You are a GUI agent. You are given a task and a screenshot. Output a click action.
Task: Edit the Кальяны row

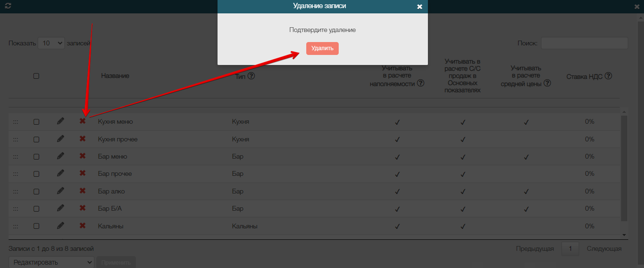[60, 225]
